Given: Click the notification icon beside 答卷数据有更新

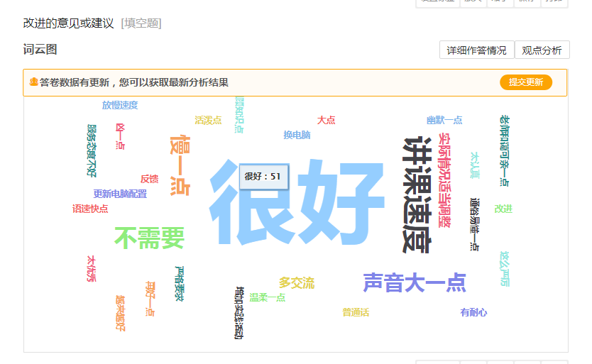Looking at the screenshot, I should pyautogui.click(x=33, y=82).
